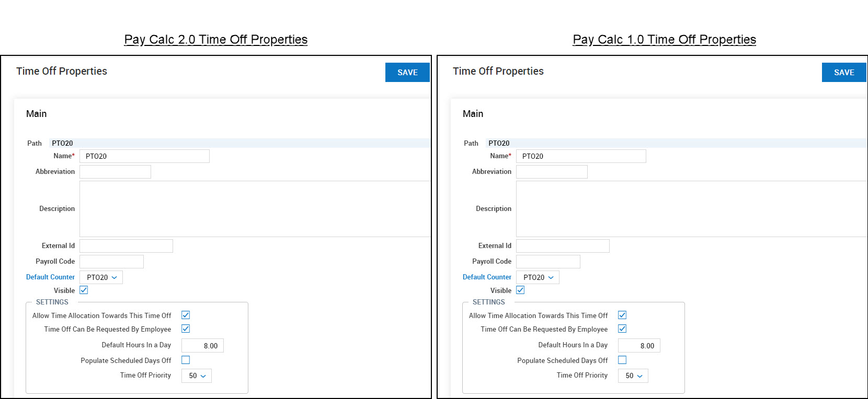Screen dimensions: 868x399
Task: Click the Name field in Pay Calc 2.0
Action: click(144, 156)
